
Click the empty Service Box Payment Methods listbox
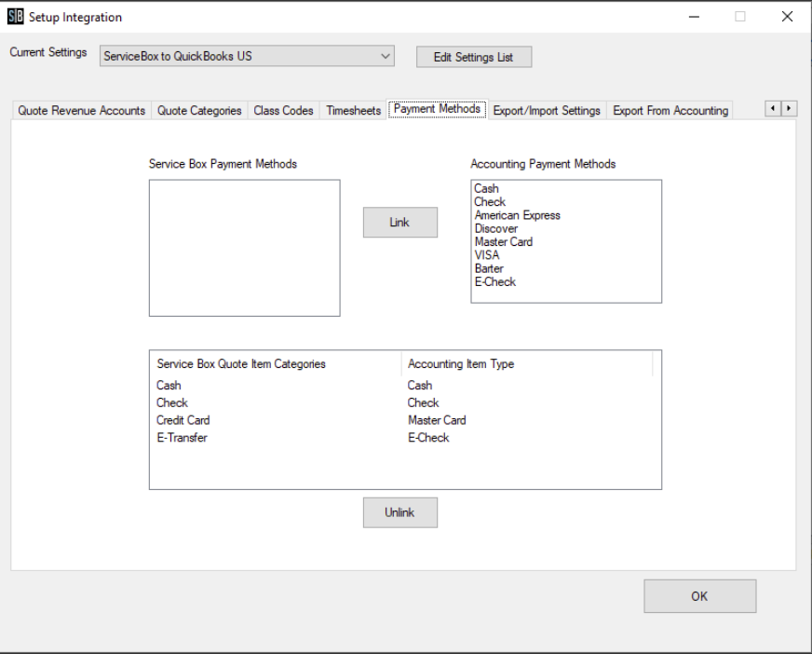click(244, 248)
